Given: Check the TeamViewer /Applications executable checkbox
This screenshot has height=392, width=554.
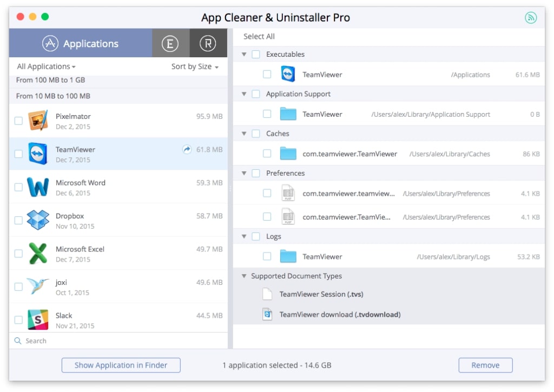Looking at the screenshot, I should 267,74.
